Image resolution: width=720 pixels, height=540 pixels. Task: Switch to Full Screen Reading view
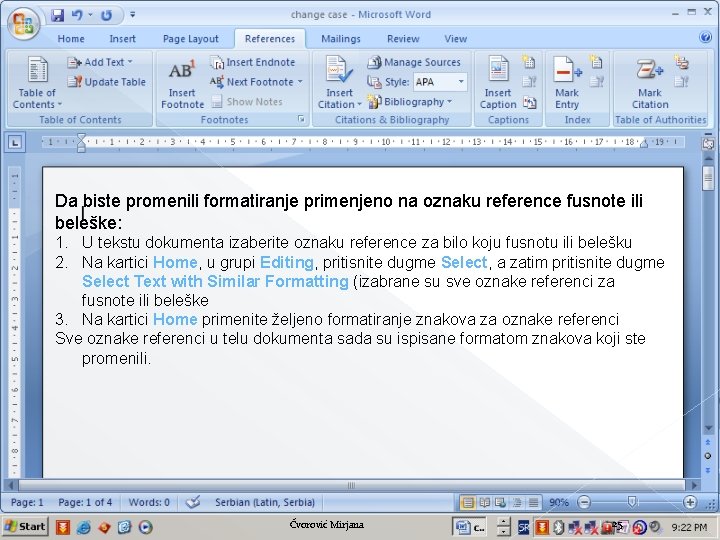tap(484, 502)
